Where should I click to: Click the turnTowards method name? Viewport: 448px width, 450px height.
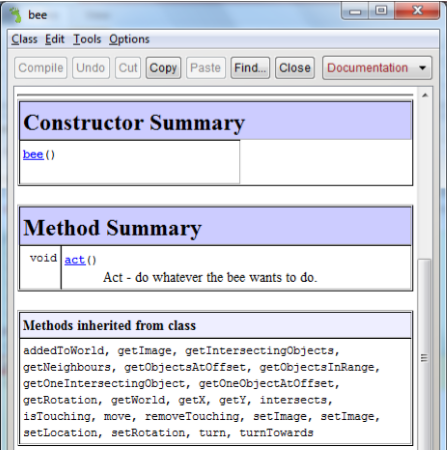coord(276,433)
